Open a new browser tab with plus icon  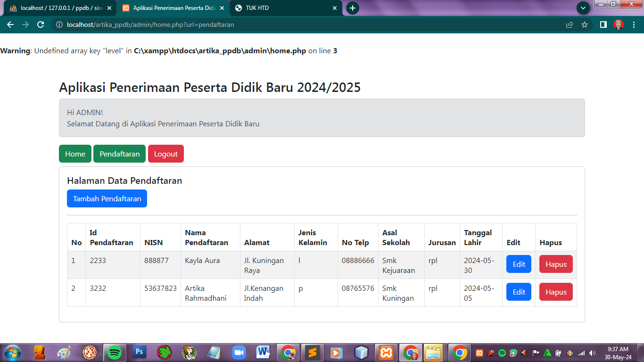click(x=352, y=8)
